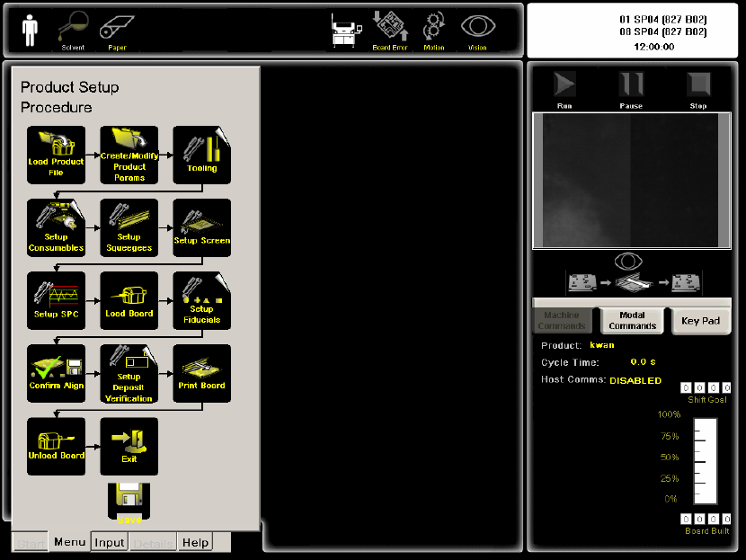Click the camera vision preview image

coord(631,181)
